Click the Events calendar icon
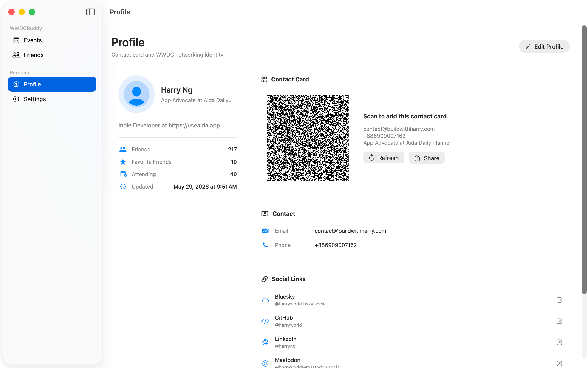The width and height of the screenshot is (588, 368). coord(16,40)
